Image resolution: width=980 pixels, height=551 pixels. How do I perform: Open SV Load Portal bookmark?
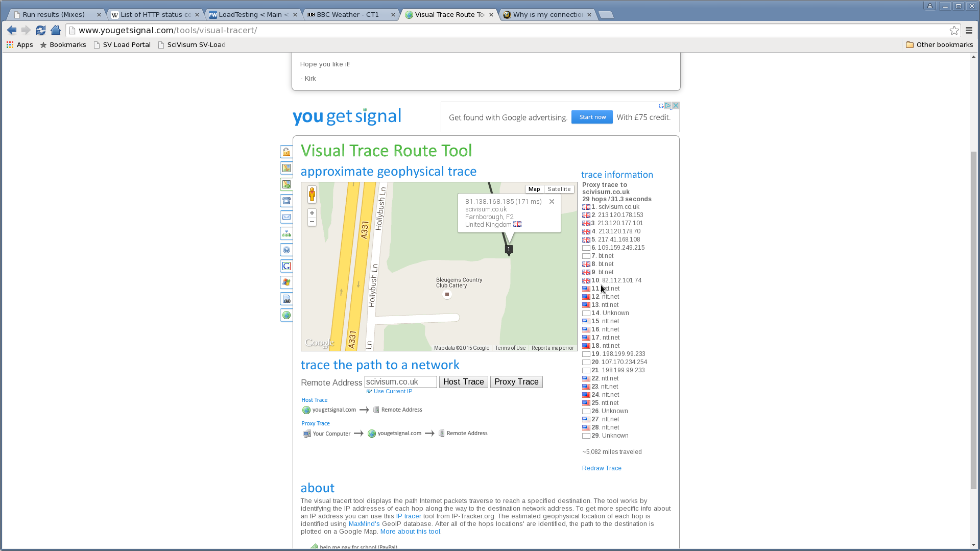(x=122, y=44)
